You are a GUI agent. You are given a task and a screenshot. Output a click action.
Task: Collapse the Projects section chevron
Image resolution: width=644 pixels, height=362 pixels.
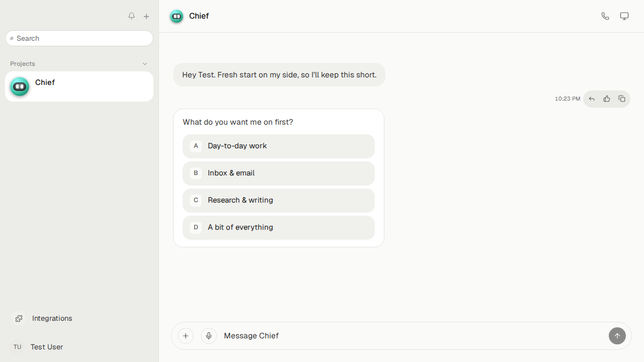tap(145, 64)
